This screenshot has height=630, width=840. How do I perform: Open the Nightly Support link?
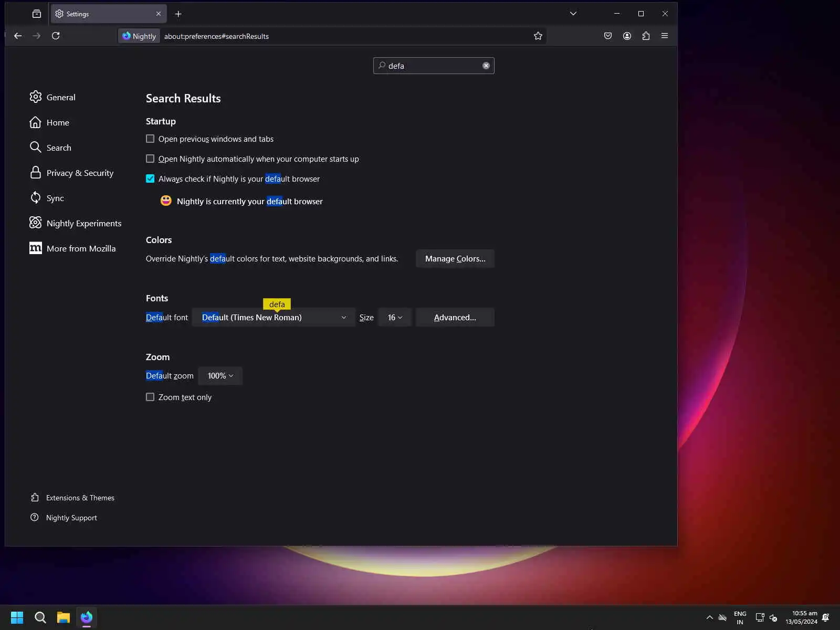(x=64, y=518)
